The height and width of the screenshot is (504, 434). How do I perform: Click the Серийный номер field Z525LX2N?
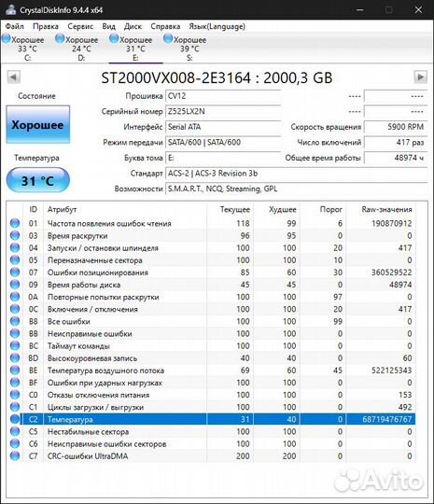(x=223, y=112)
